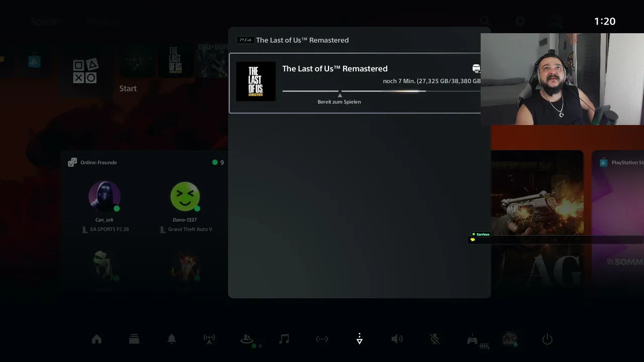This screenshot has height=362, width=644.
Task: Open the PlayStation Store card
Action: pos(618,218)
